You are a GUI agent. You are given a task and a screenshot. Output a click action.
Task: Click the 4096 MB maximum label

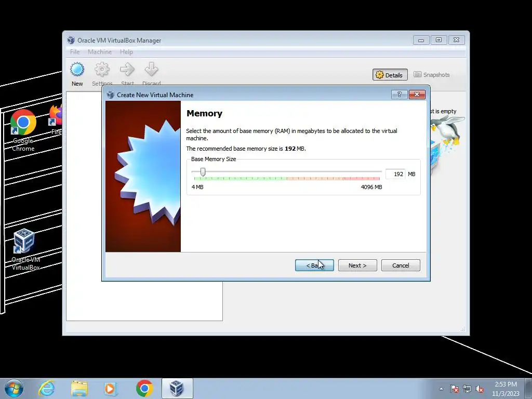[x=371, y=187]
